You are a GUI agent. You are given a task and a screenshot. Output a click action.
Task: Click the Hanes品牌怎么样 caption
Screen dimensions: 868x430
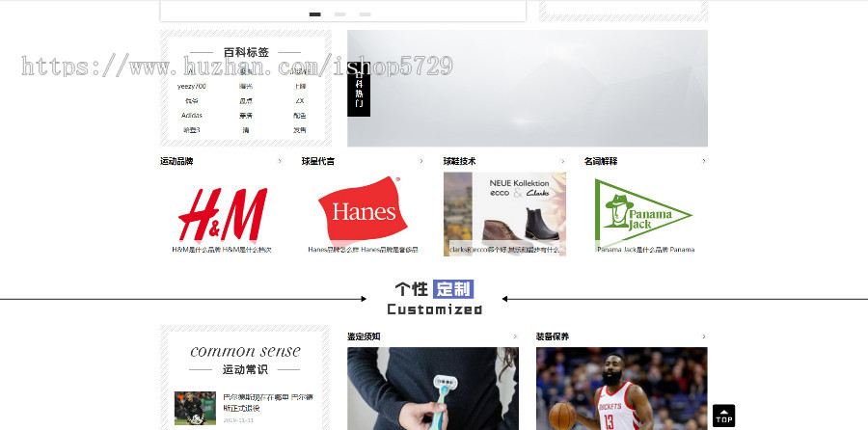click(364, 250)
